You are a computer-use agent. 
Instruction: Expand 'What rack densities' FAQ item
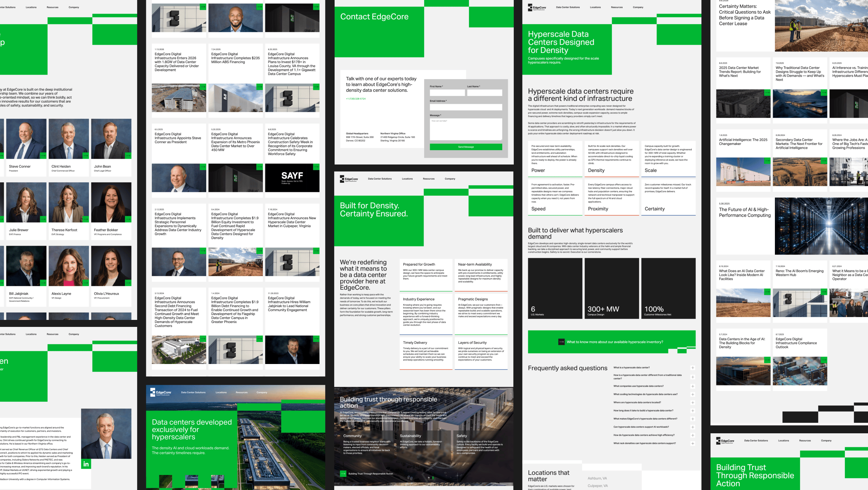coord(693,443)
